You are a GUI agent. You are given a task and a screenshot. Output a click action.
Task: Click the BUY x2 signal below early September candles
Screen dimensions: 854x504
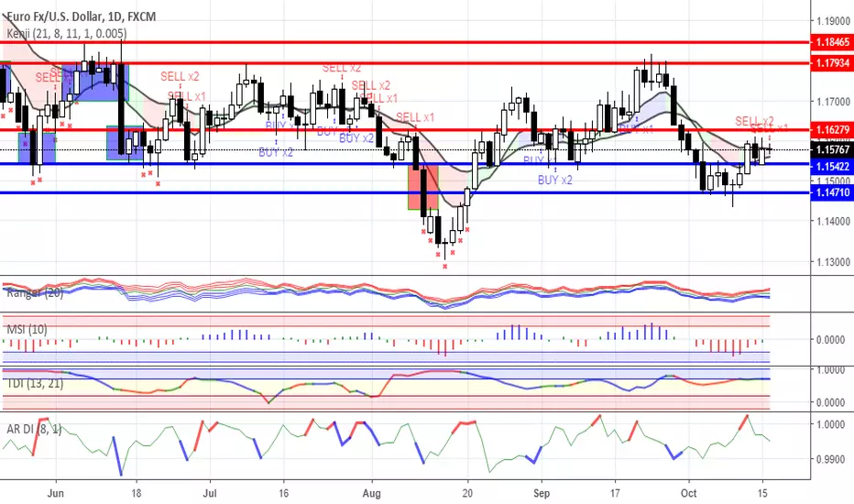pos(555,180)
